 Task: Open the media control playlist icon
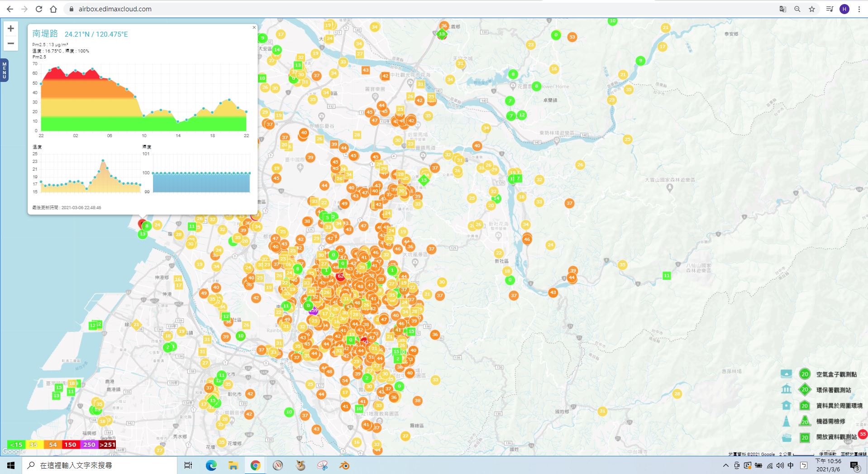(x=830, y=9)
